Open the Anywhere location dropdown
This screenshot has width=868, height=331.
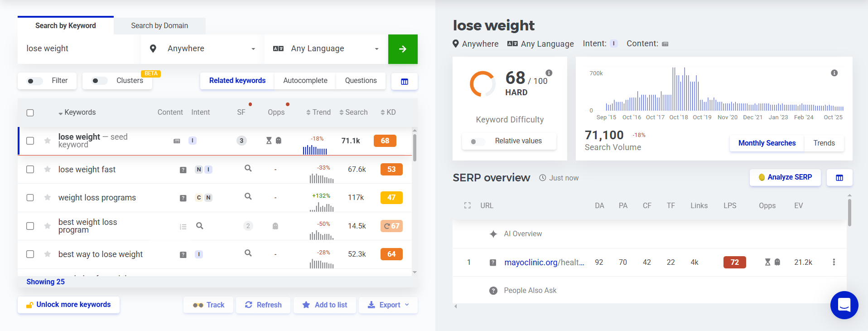click(x=201, y=49)
